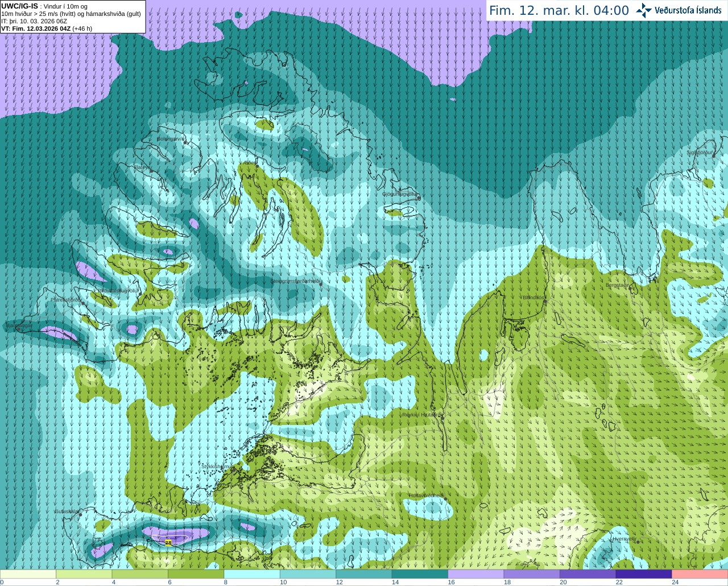Screen dimensions: 728x586
Task: Click the Bíldudalsflugvöllur station label
Action: click(118, 291)
